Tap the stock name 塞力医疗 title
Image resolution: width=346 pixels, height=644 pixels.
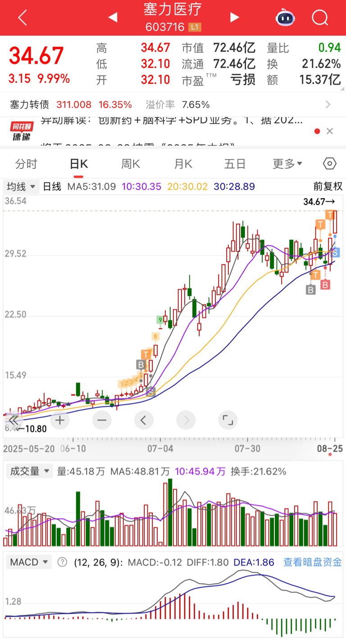tap(173, 9)
